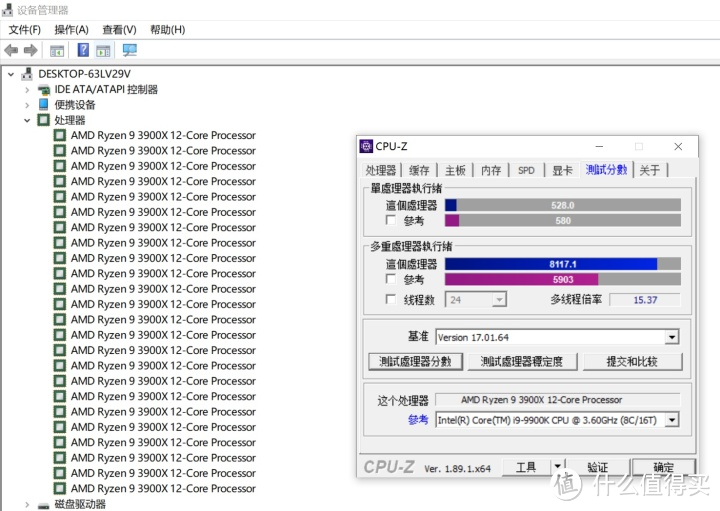The width and height of the screenshot is (720, 511).
Task: Open the 线程数 24 dropdown
Action: point(499,300)
